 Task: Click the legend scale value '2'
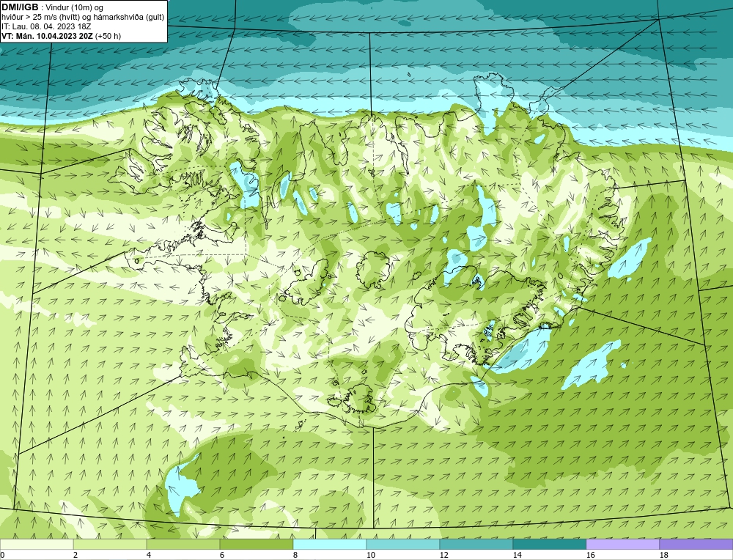point(75,555)
